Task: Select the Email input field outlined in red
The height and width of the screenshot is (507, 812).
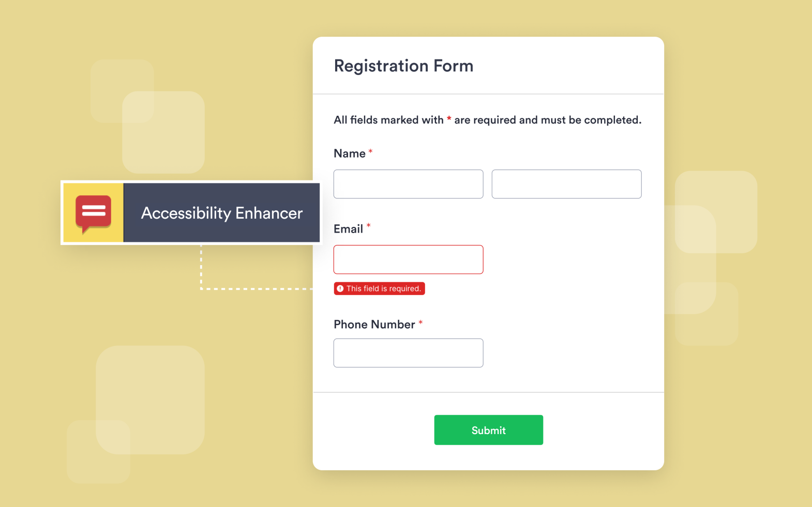Action: 408,259
